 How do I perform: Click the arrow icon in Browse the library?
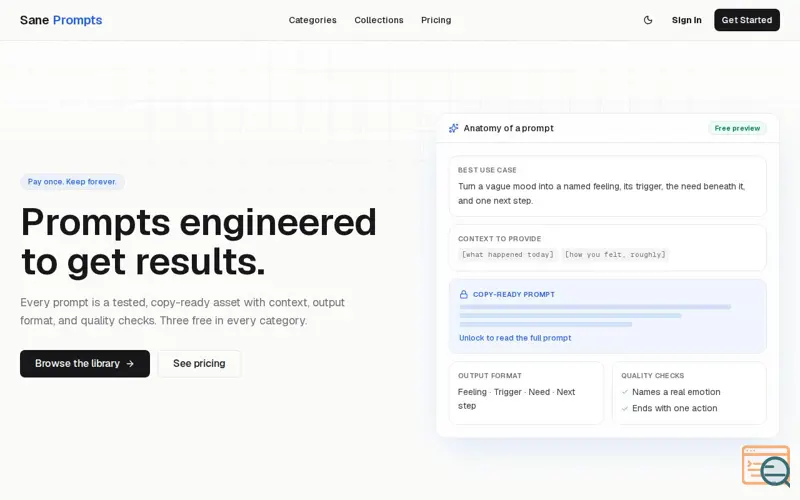coord(130,364)
